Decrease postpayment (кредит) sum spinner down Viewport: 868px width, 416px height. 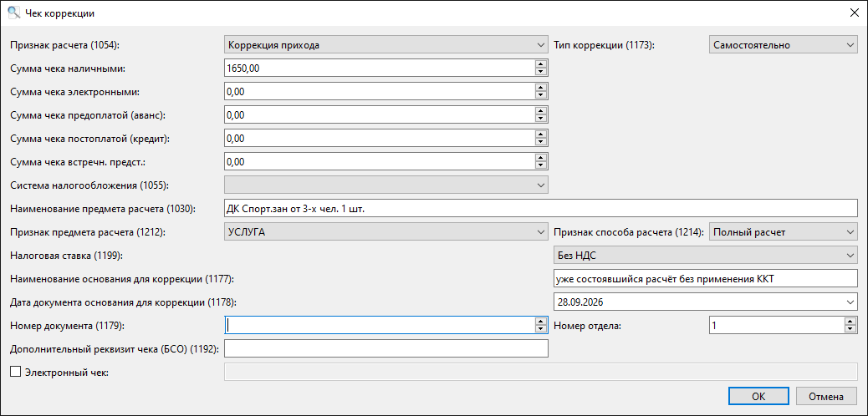click(x=540, y=142)
